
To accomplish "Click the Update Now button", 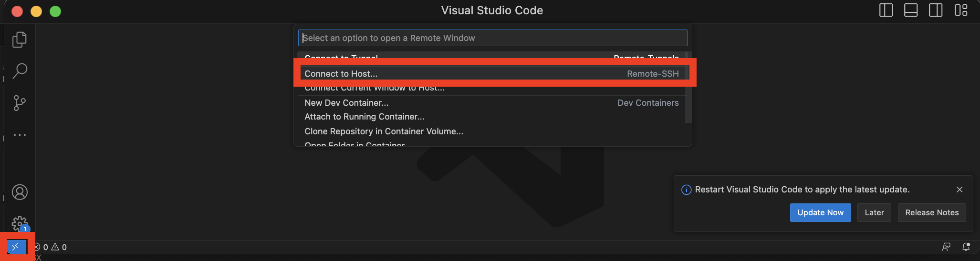I will pos(820,212).
